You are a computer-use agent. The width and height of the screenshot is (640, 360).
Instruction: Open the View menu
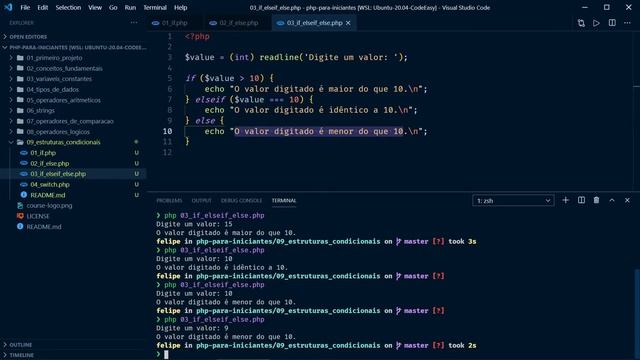95,7
